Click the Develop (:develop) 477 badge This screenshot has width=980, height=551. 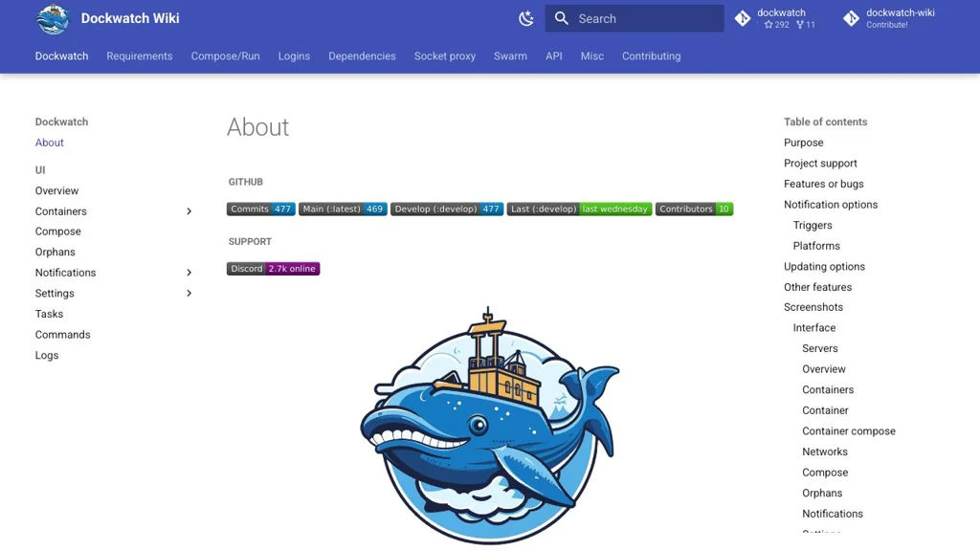pyautogui.click(x=447, y=209)
